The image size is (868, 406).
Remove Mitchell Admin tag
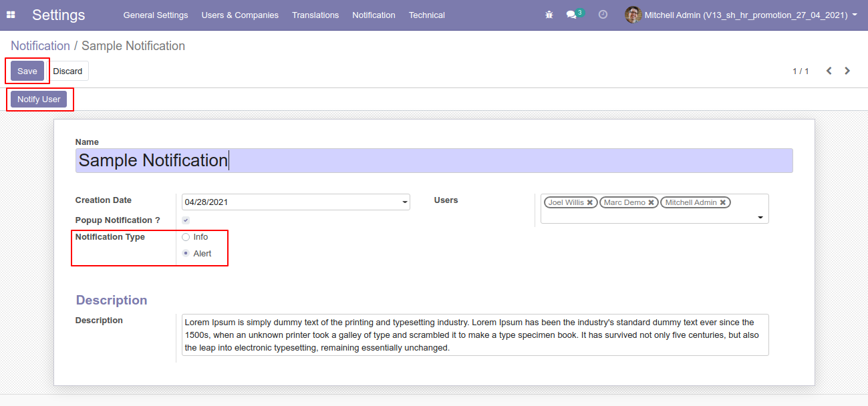coord(723,202)
